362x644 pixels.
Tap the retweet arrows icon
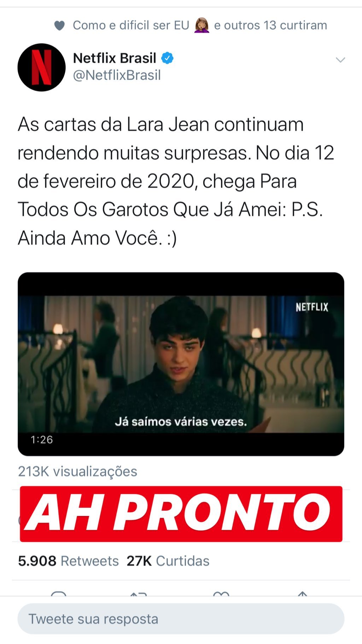click(x=139, y=593)
